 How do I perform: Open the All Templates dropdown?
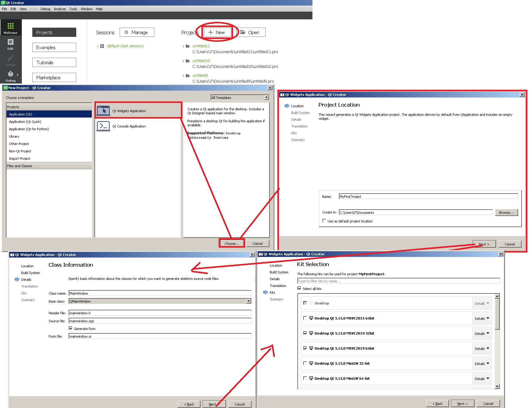[240, 97]
